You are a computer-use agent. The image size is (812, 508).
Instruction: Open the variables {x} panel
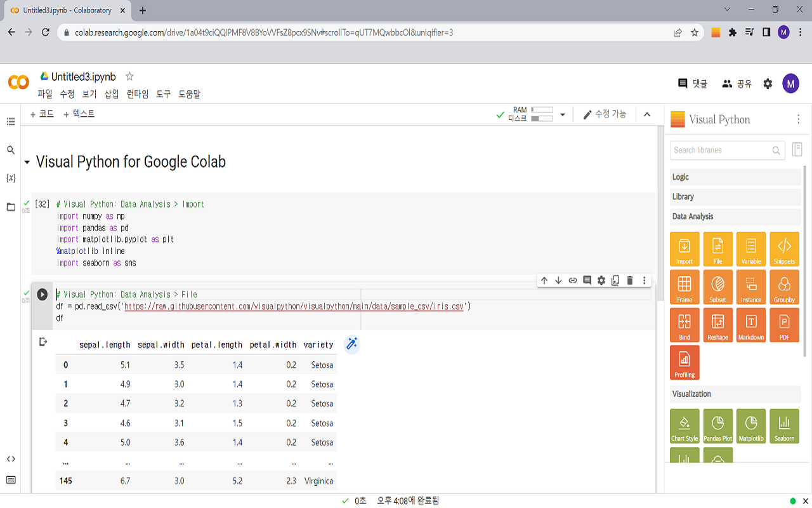(x=11, y=178)
